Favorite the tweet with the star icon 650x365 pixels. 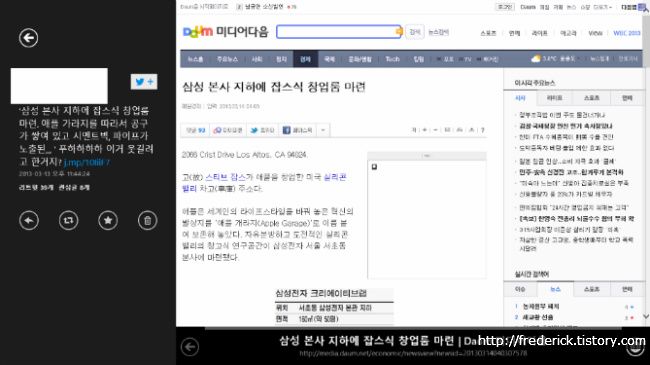[108, 220]
